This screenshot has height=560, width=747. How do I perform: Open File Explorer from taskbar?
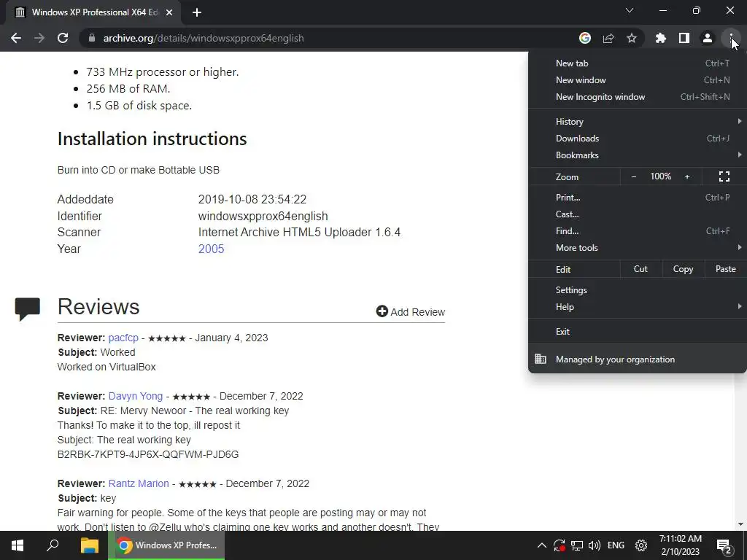coord(89,545)
